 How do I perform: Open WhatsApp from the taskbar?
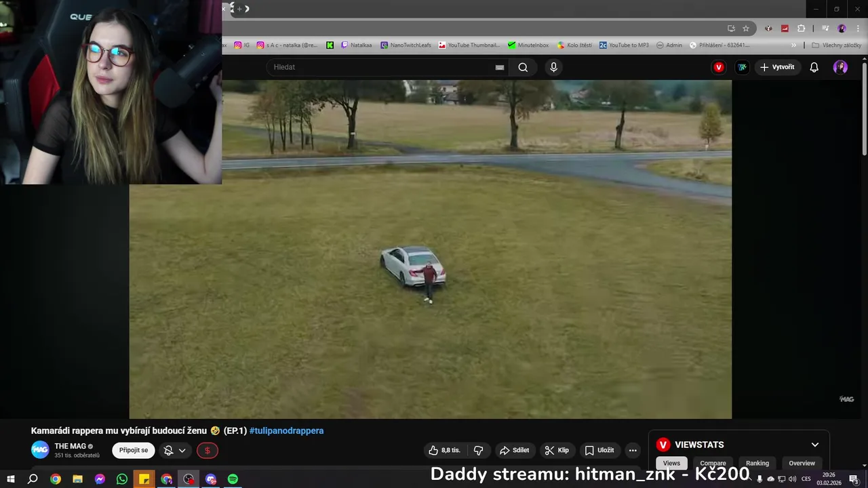click(x=122, y=479)
